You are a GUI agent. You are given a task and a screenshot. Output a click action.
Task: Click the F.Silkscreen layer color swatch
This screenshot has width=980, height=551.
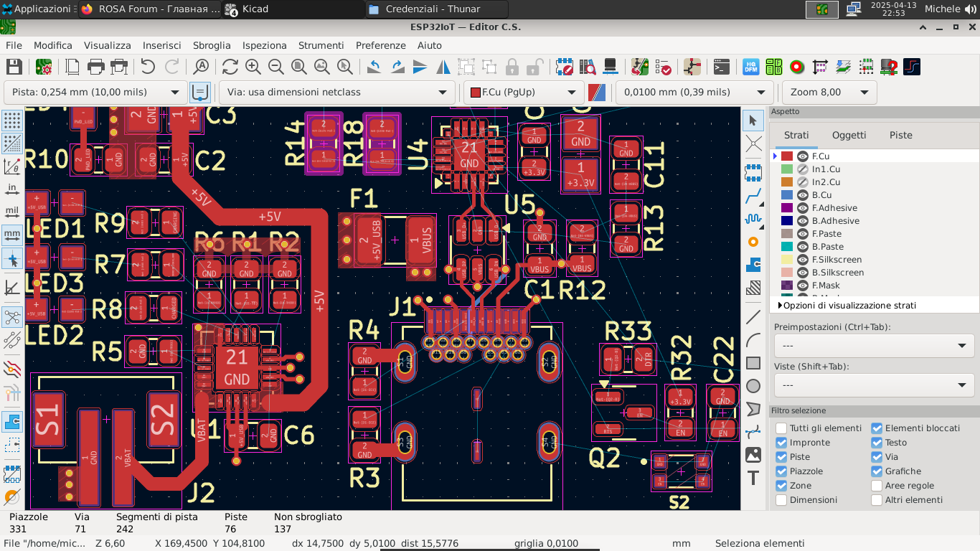(x=787, y=260)
